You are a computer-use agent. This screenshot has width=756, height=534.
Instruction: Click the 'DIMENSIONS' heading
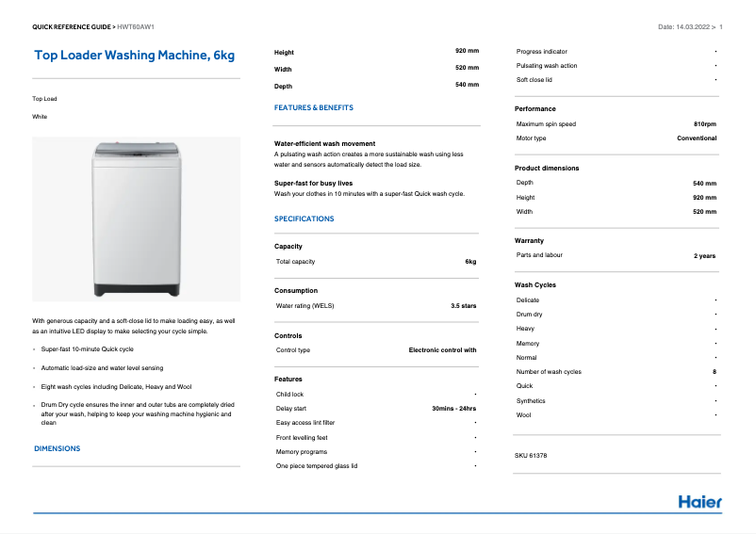click(x=57, y=448)
